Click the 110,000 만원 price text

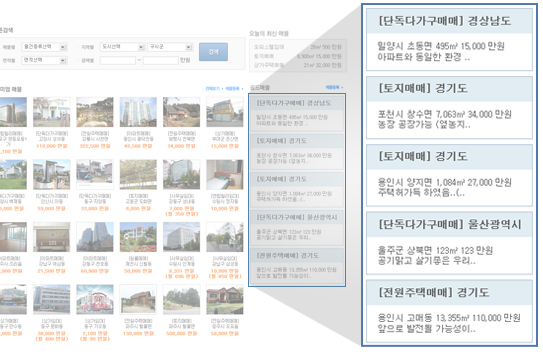point(52,146)
